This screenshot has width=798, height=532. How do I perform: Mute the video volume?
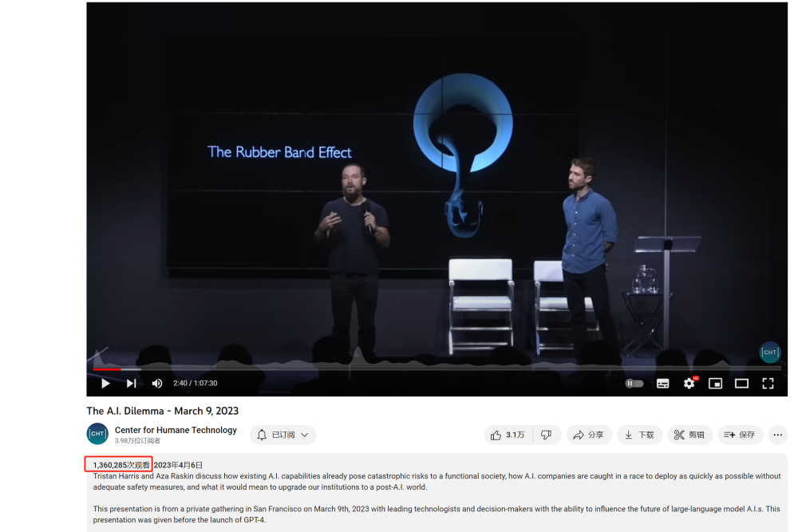click(x=157, y=384)
